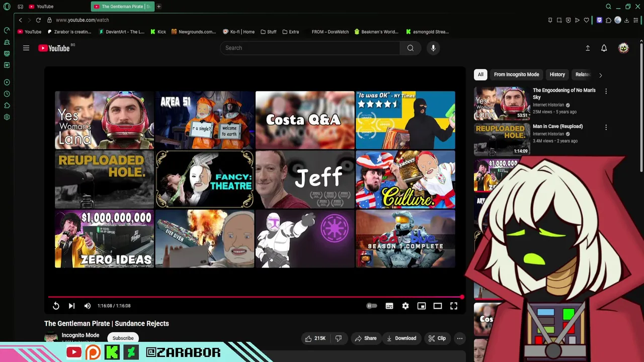
Task: Open a new browser tab
Action: point(158,7)
